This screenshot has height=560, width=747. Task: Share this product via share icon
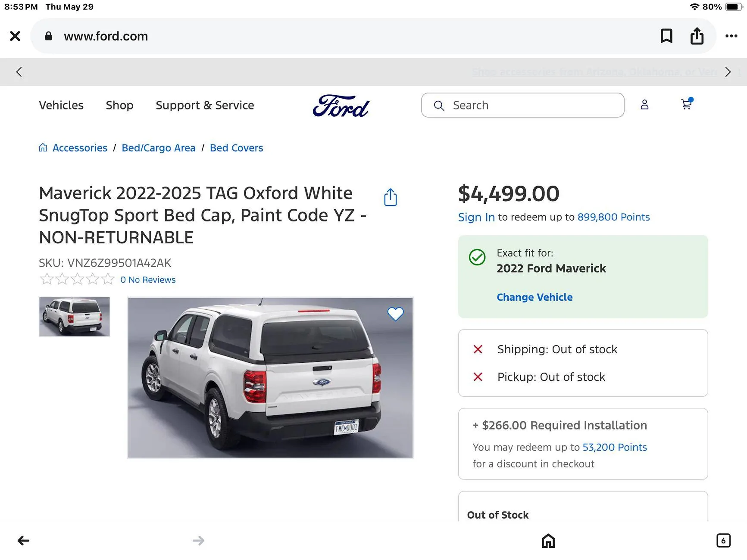tap(391, 197)
